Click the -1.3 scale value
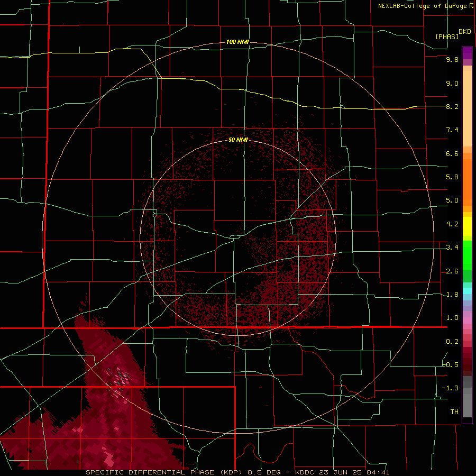Viewport: 476px width, 476px height. click(x=451, y=388)
